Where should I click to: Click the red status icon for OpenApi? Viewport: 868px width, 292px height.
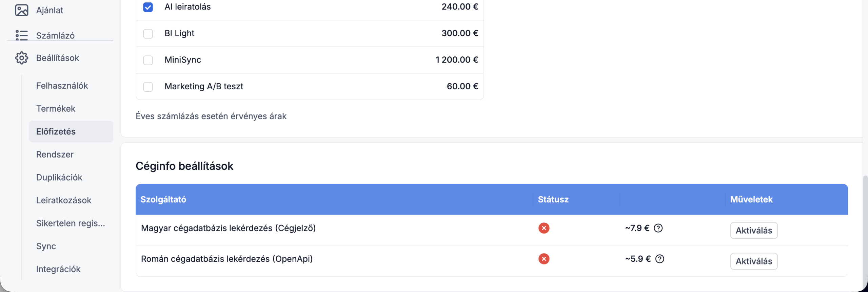pyautogui.click(x=544, y=259)
